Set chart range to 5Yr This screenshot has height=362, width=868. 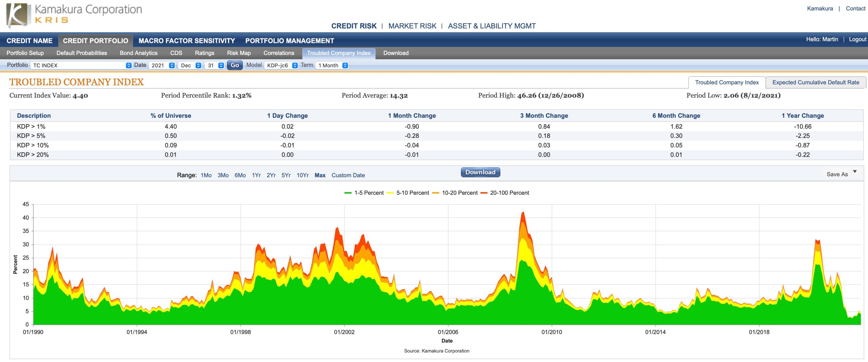click(x=286, y=175)
